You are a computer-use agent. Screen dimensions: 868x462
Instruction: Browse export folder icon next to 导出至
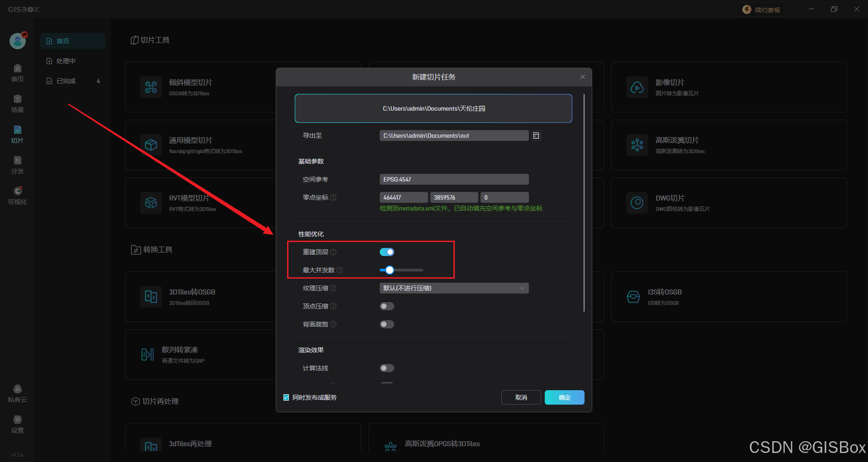pos(536,135)
